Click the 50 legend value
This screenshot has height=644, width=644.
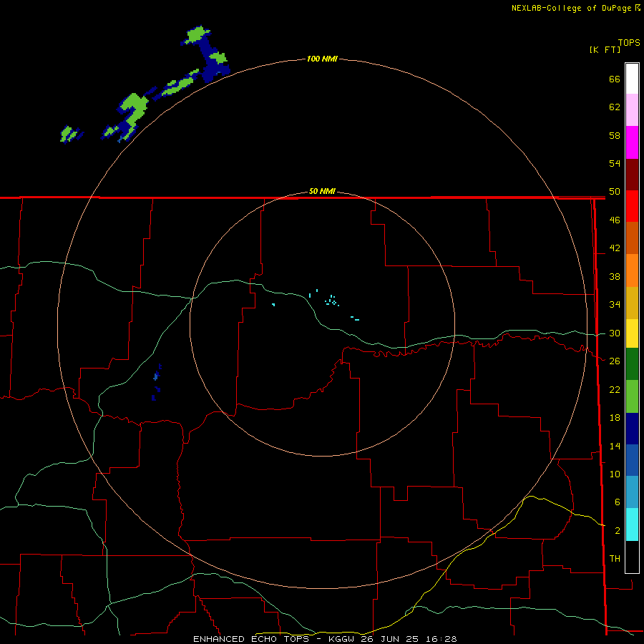pos(615,192)
